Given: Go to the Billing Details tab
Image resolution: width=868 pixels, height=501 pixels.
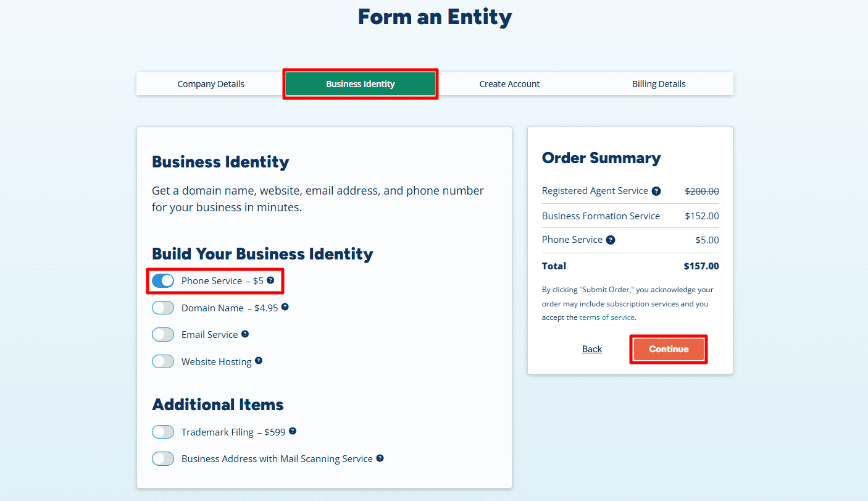Looking at the screenshot, I should pyautogui.click(x=659, y=83).
